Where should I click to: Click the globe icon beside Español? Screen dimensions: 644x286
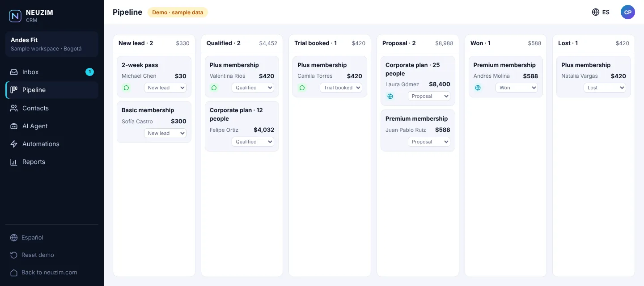click(14, 238)
